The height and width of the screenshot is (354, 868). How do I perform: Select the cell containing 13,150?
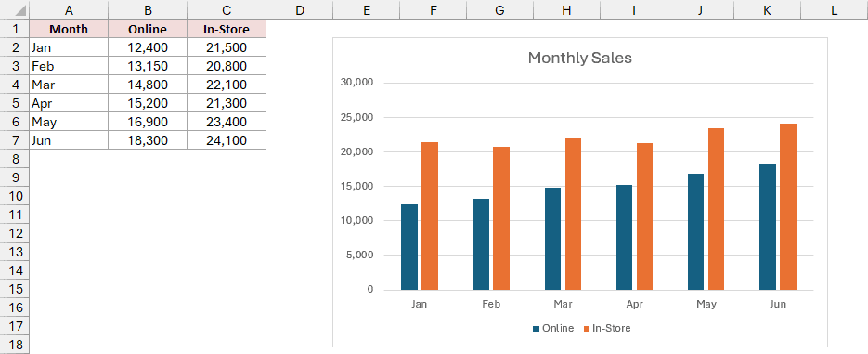(148, 66)
